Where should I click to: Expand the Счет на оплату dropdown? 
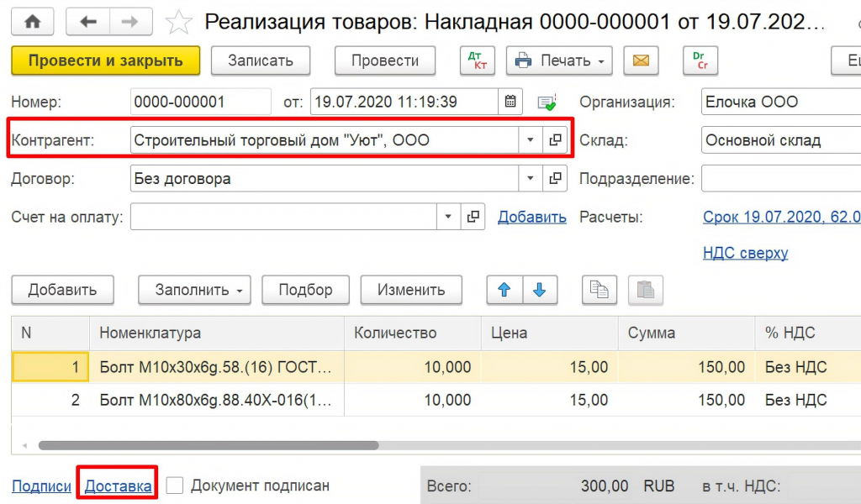click(x=448, y=218)
